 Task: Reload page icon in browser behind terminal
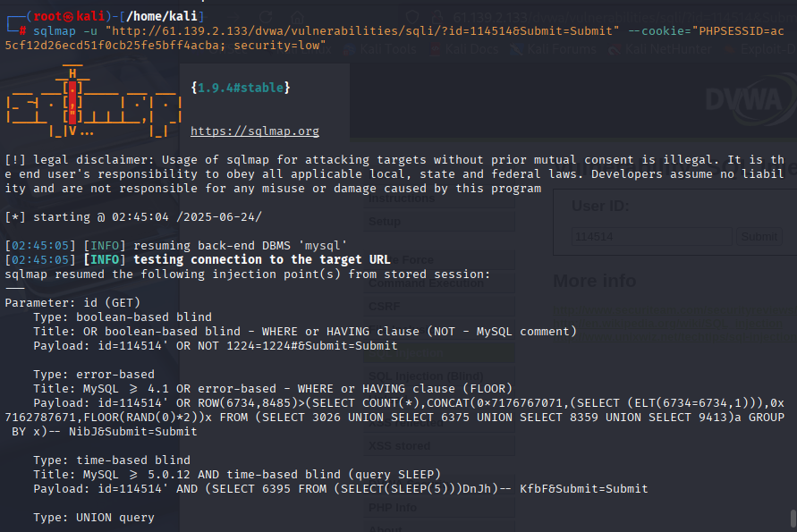tap(266, 18)
